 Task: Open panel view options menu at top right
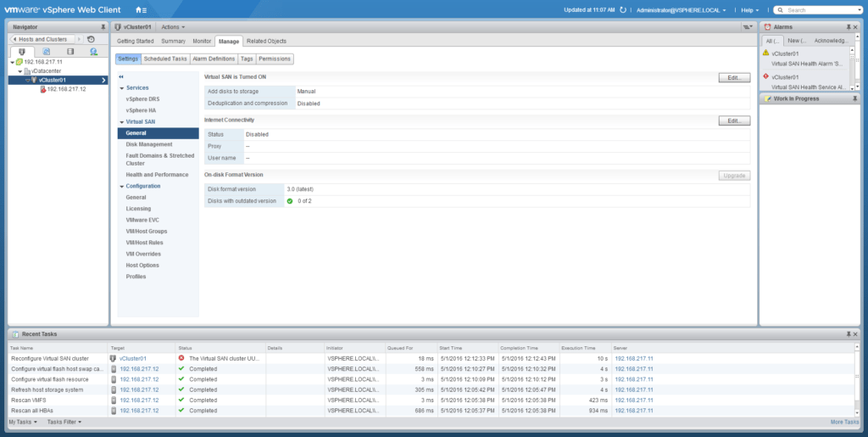click(x=748, y=26)
